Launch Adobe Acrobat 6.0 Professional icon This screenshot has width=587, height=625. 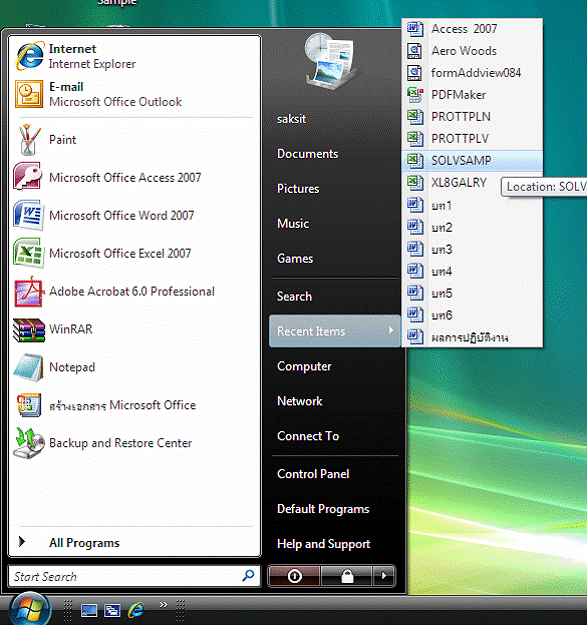click(28, 291)
